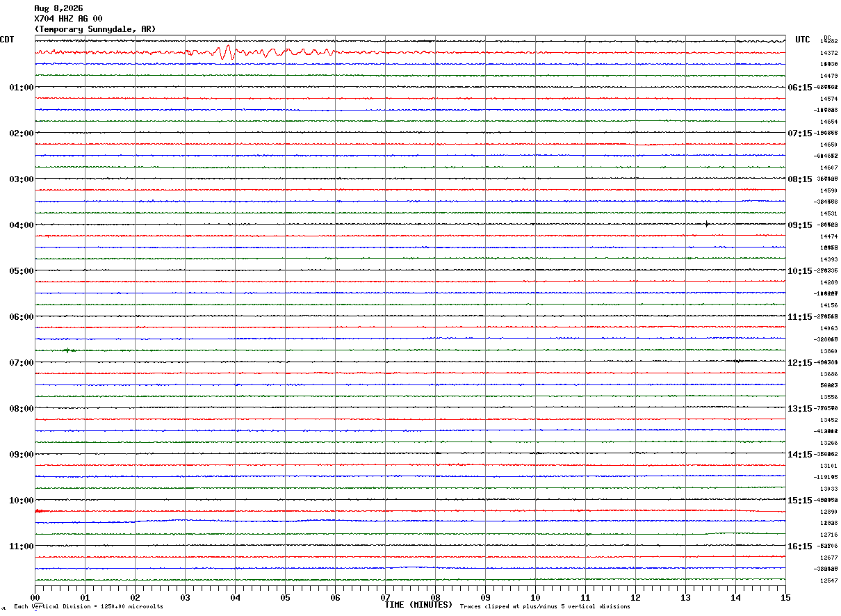Click minute 15 on the bottom axis
Screen dimensions: 841x616
coord(785,597)
